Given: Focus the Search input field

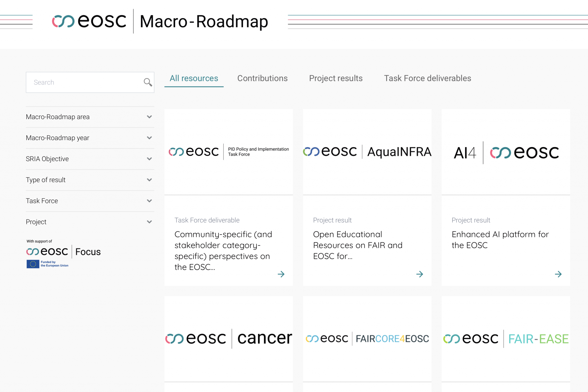Looking at the screenshot, I should tap(85, 82).
